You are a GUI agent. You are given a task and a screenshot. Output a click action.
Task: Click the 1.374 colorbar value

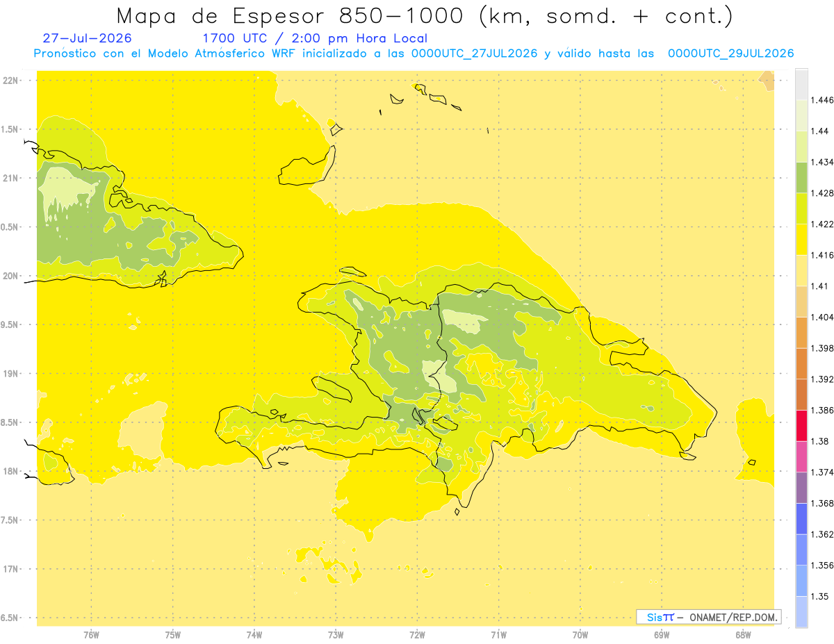pyautogui.click(x=821, y=472)
